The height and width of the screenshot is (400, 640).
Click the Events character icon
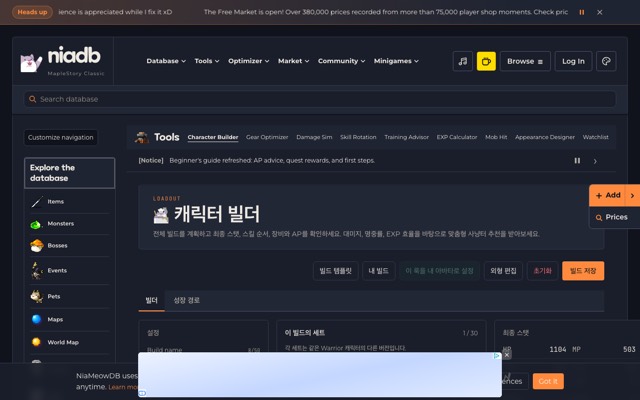[x=37, y=270]
